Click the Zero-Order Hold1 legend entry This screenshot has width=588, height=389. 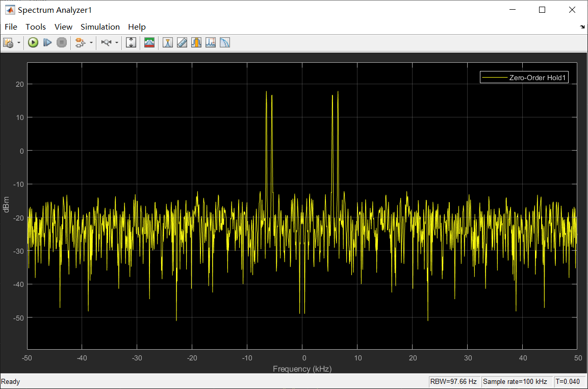[x=524, y=78]
